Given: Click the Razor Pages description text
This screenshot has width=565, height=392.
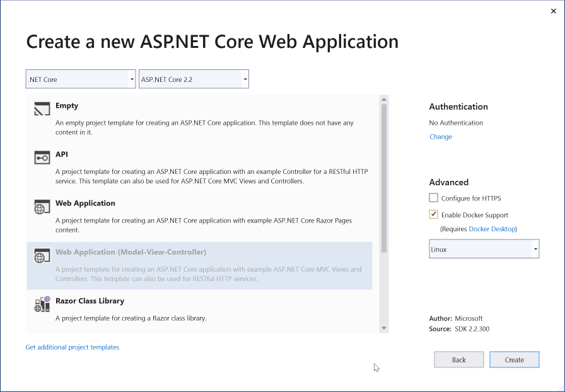Looking at the screenshot, I should tap(204, 225).
